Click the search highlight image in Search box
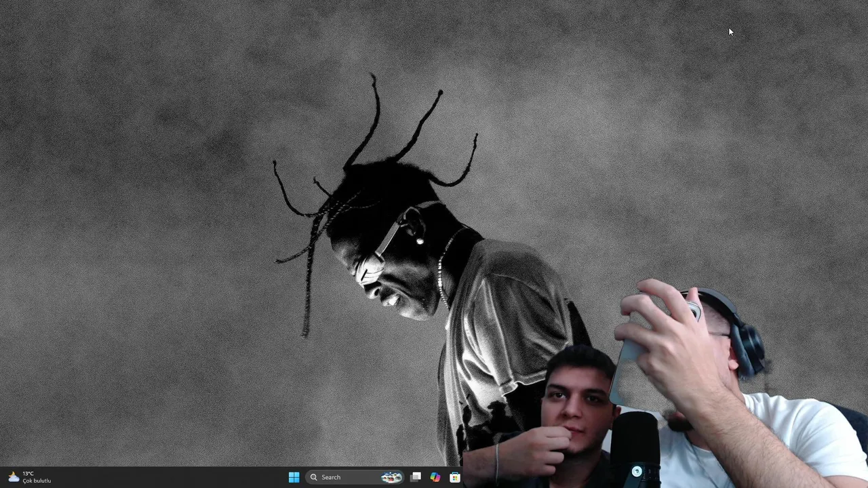868x488 pixels. (x=391, y=477)
